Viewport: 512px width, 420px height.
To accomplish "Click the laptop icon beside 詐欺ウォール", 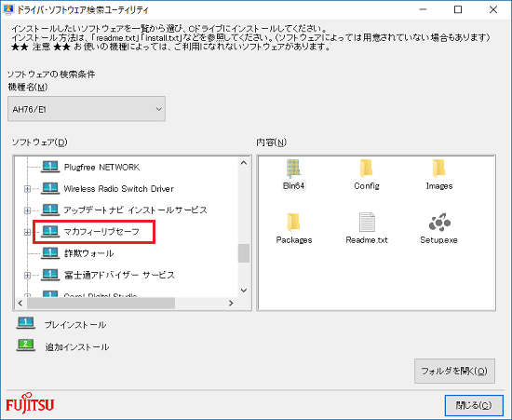I will point(50,253).
